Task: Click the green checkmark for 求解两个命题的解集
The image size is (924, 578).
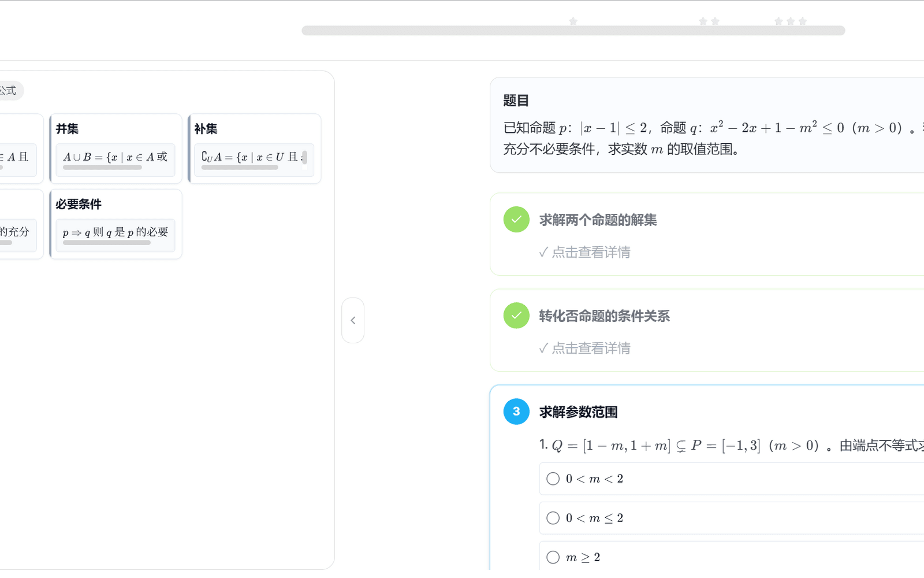Action: [516, 220]
